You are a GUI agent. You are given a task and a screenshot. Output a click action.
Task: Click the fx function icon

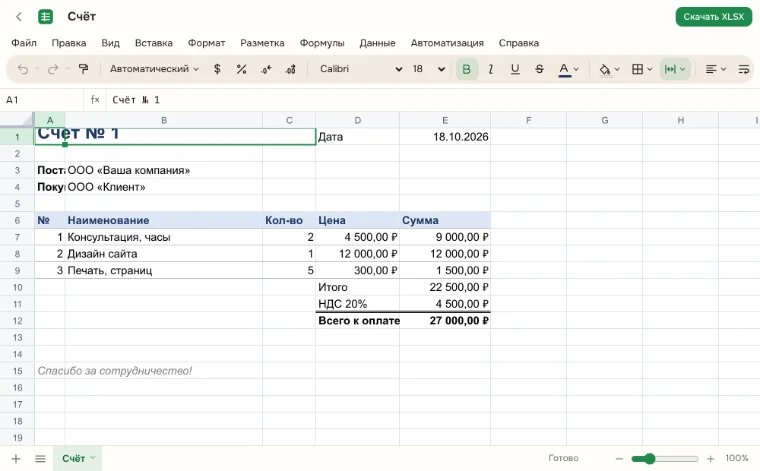click(x=95, y=100)
